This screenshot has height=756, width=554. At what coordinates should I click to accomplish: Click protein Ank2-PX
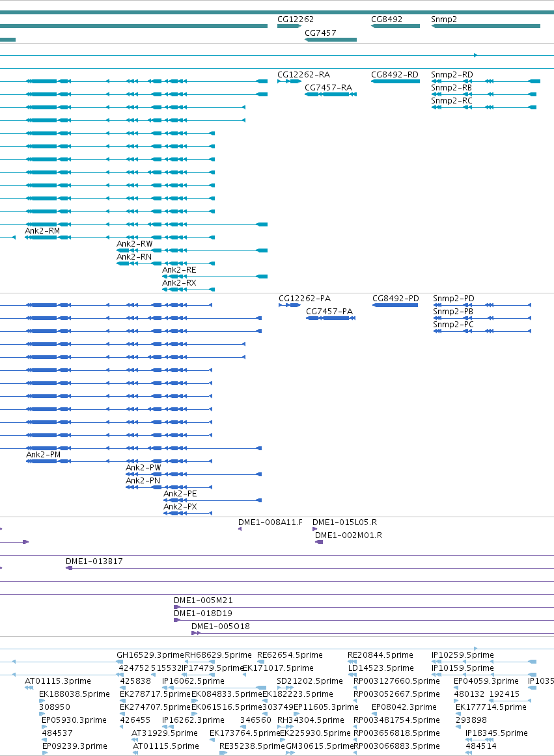click(x=180, y=507)
